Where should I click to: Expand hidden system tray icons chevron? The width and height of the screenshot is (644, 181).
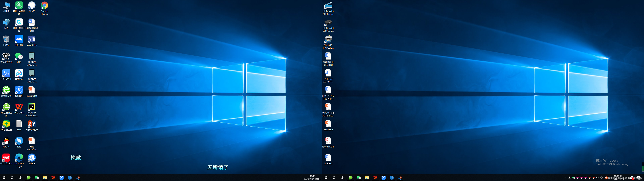pos(566,178)
